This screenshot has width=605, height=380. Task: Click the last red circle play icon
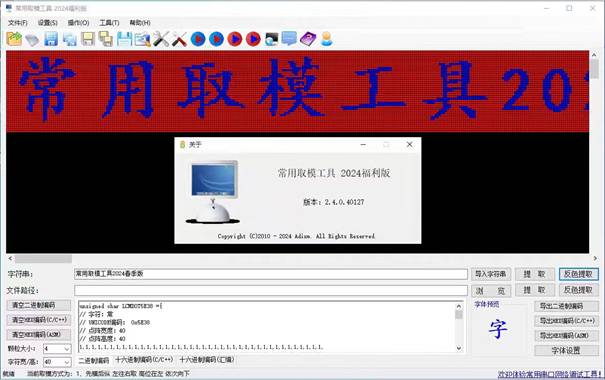(x=253, y=39)
